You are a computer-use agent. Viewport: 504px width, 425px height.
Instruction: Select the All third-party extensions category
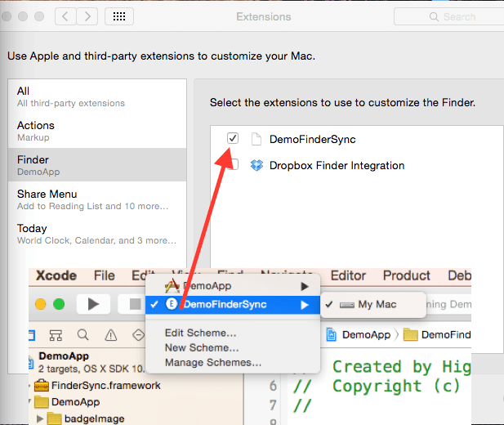pos(97,96)
